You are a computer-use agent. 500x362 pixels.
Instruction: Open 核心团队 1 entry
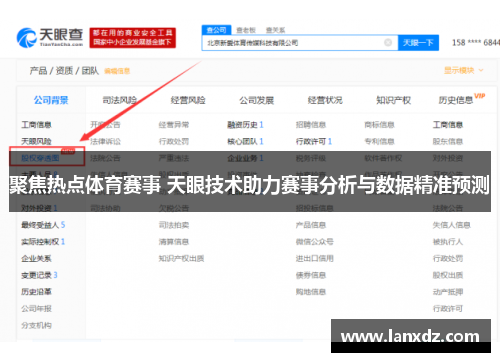[245, 141]
